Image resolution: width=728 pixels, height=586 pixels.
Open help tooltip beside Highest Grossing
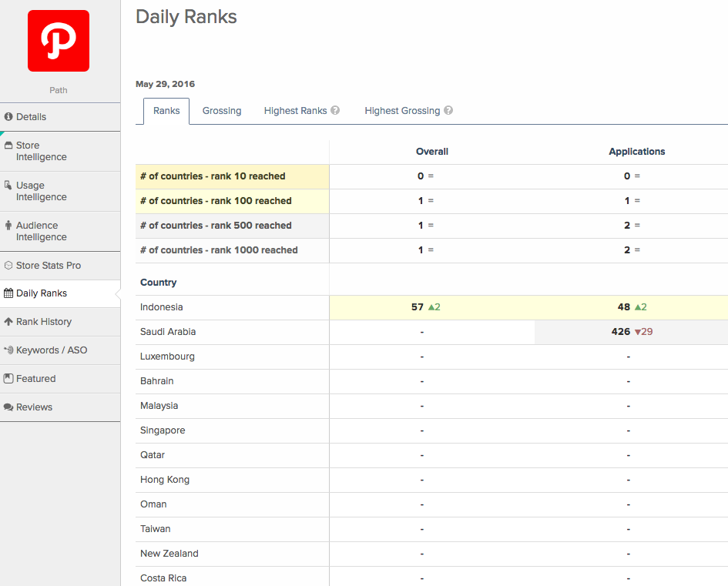(x=448, y=110)
